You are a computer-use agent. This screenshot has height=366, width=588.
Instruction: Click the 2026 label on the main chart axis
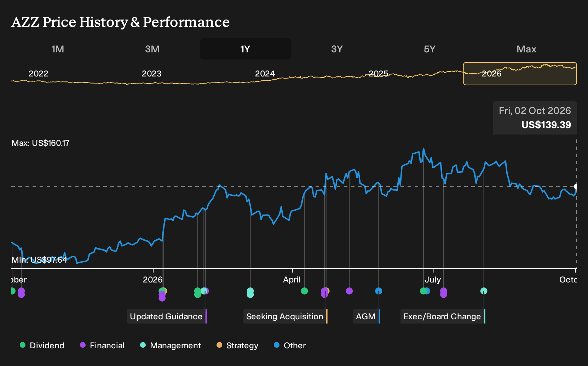click(153, 280)
